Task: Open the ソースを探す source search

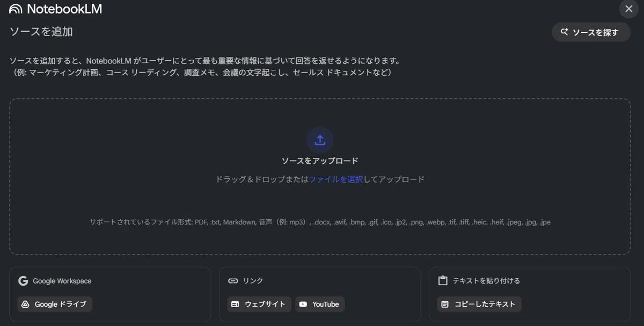Action: [x=591, y=32]
